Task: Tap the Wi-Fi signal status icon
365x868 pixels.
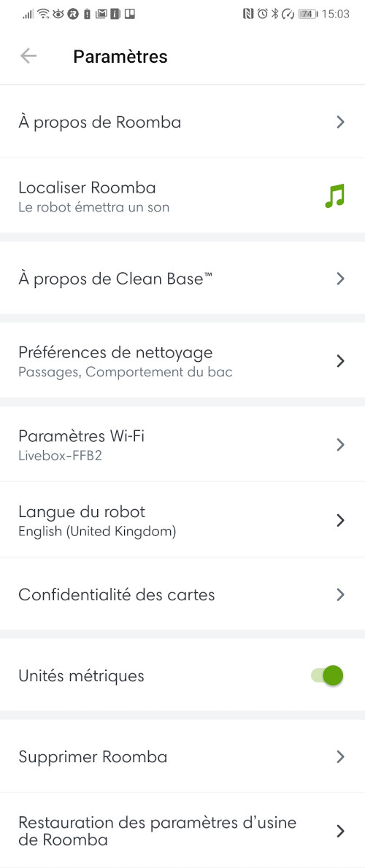Action: pos(43,15)
